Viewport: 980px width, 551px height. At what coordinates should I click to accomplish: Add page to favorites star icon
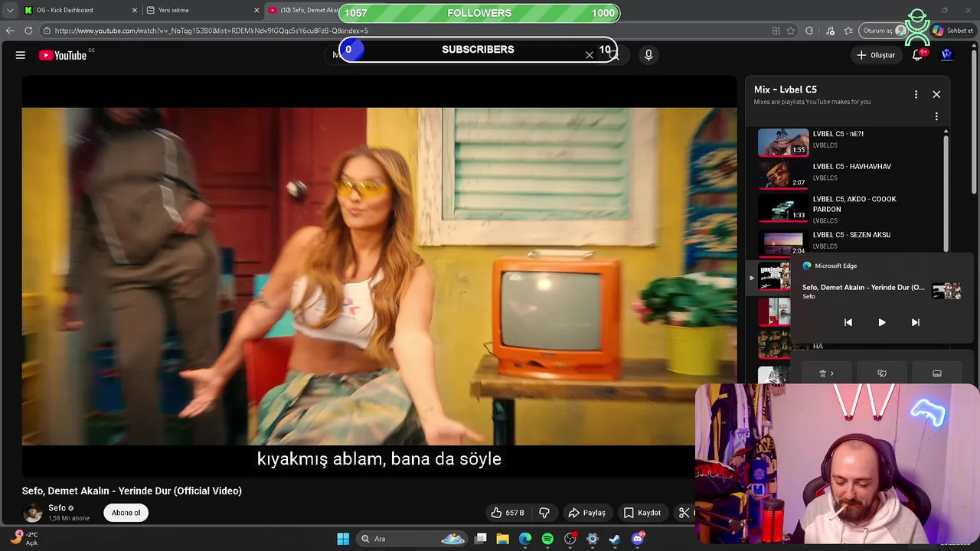pyautogui.click(x=791, y=31)
